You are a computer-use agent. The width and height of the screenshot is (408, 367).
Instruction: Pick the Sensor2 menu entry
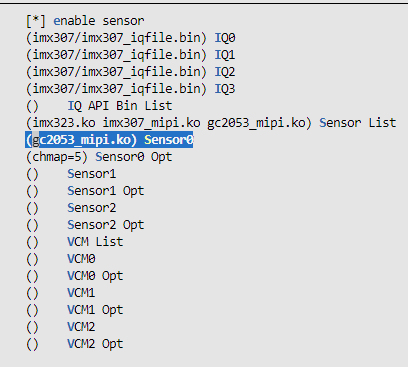point(71,208)
